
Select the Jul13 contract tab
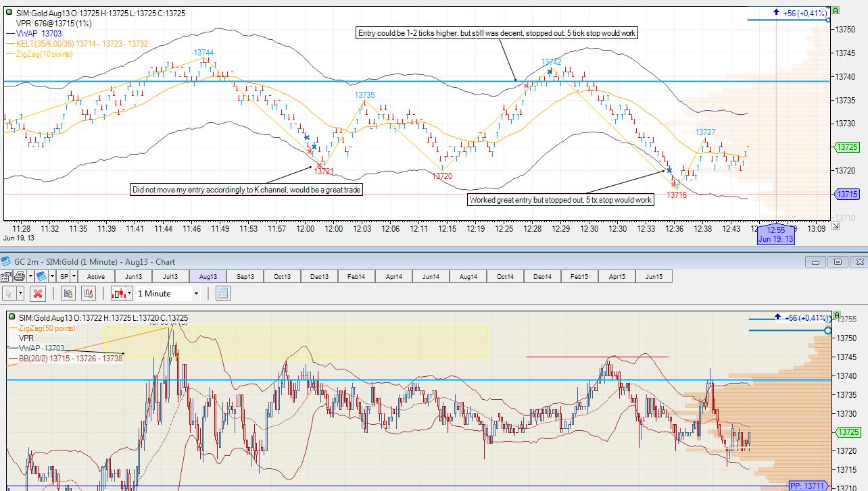[170, 276]
